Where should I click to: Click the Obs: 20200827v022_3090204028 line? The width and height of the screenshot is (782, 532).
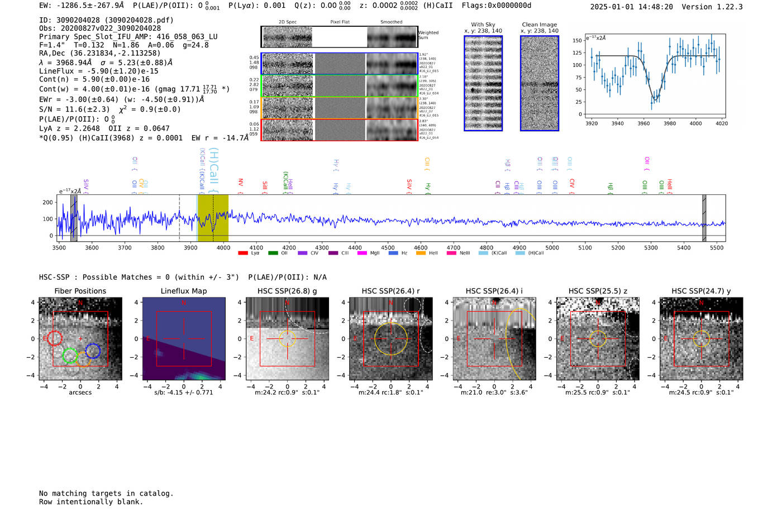click(100, 28)
